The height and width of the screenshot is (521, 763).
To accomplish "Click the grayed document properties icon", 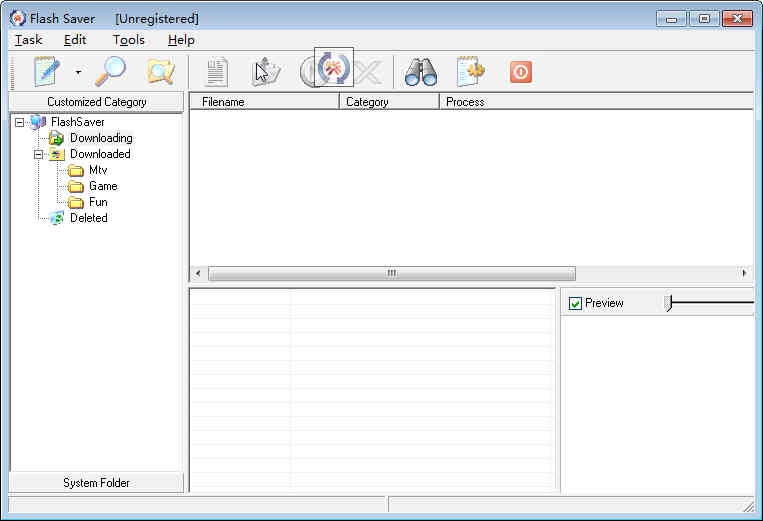I will 217,72.
